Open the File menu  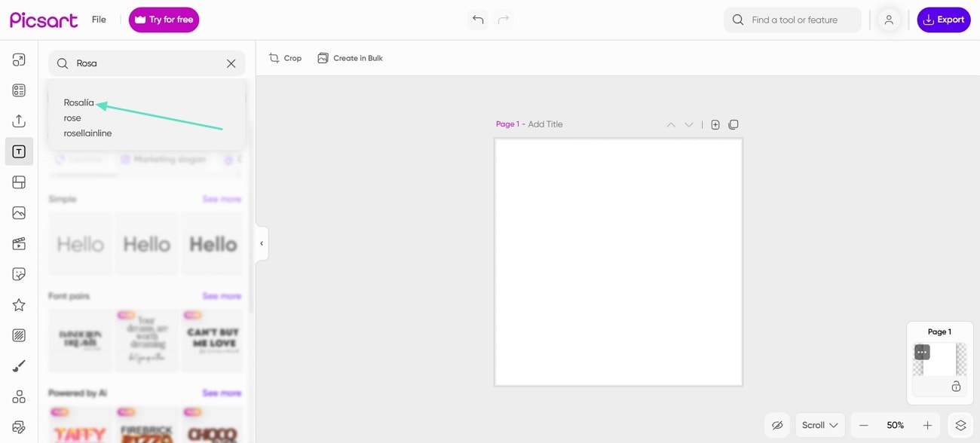coord(99,19)
